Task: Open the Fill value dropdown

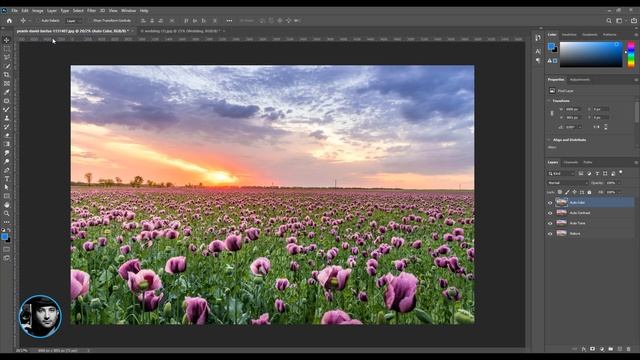Action: pos(618,192)
